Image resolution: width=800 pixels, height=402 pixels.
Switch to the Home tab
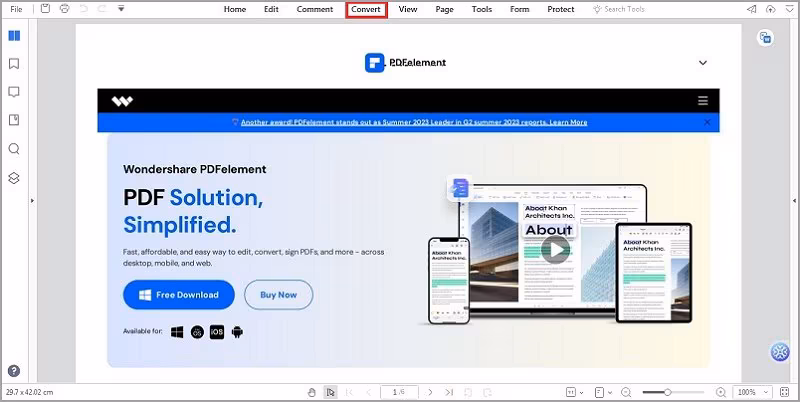[235, 9]
